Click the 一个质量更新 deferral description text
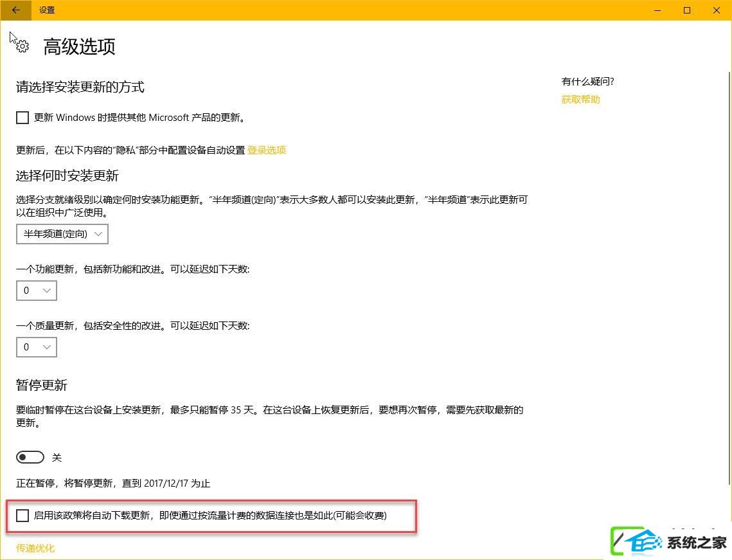Viewport: 732px width, 560px height. coord(133,326)
